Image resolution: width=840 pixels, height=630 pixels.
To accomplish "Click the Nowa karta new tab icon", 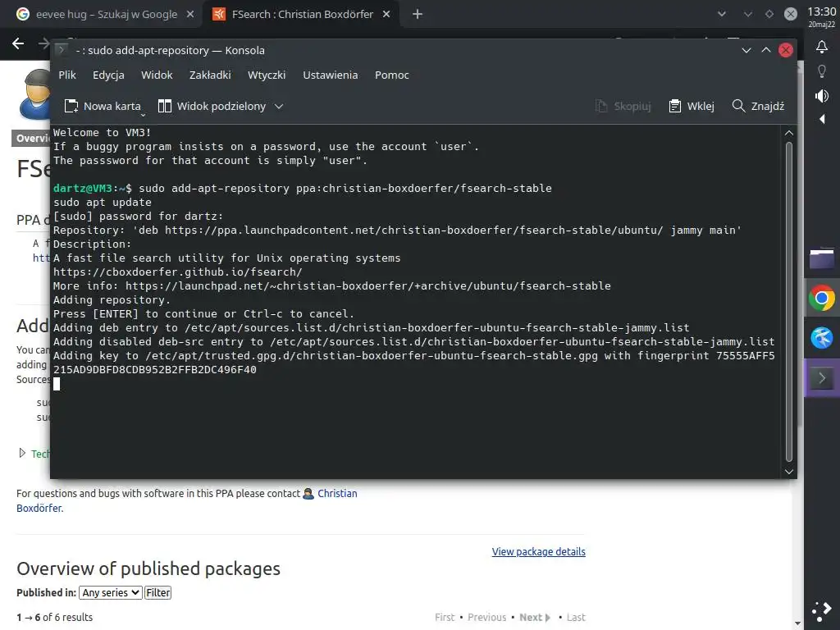I will (x=71, y=106).
